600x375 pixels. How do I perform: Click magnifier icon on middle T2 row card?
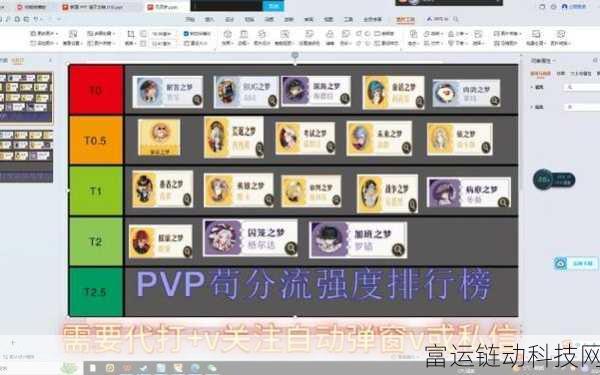(291, 248)
